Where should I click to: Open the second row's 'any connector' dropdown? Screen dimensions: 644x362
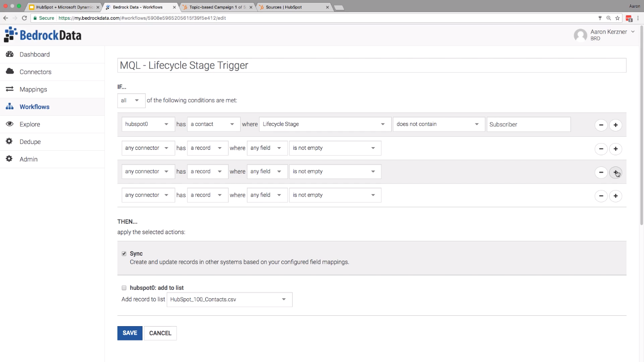[148, 148]
